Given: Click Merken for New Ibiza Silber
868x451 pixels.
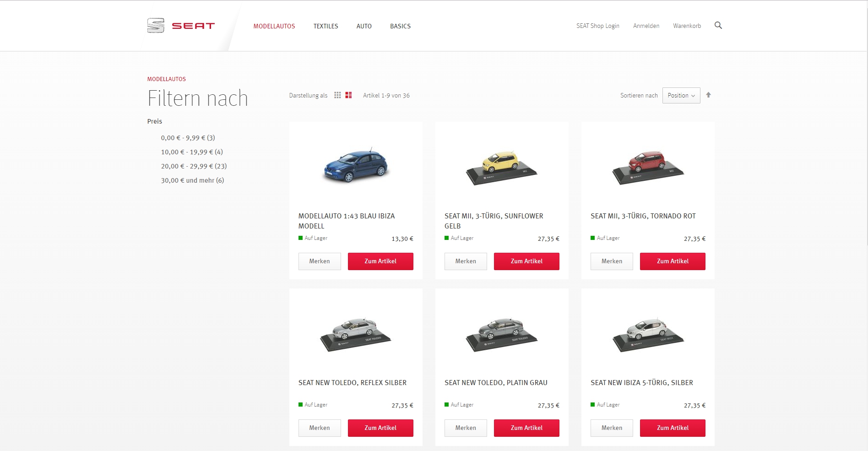Looking at the screenshot, I should point(612,428).
